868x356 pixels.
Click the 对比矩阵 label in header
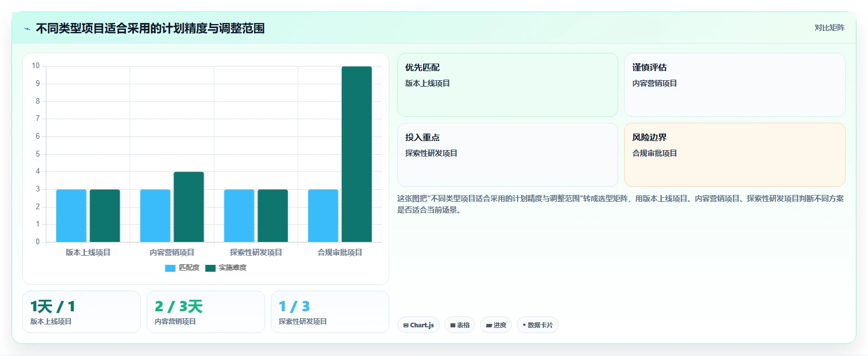coord(829,28)
